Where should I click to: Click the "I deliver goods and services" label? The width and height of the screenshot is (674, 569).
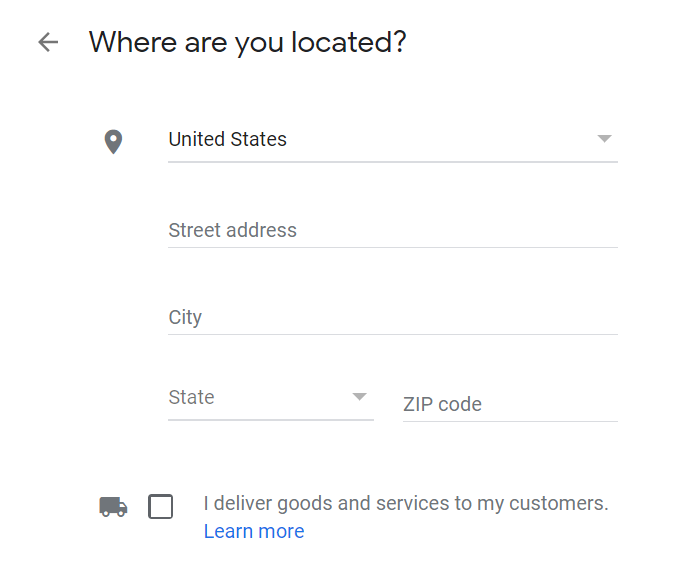click(405, 503)
